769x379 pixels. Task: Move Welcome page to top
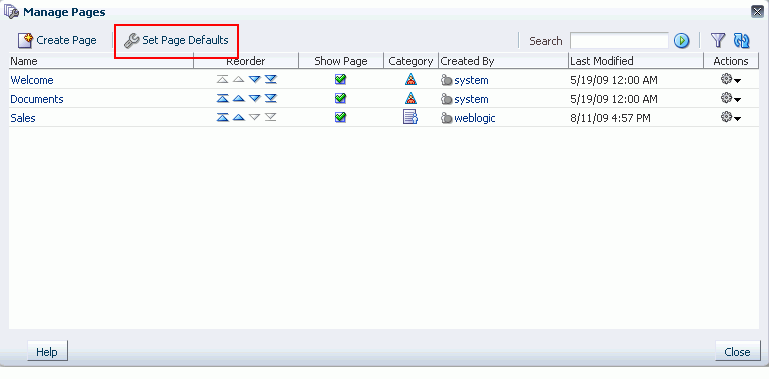[223, 79]
